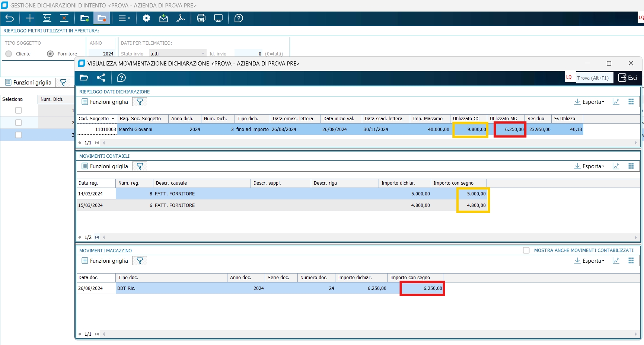
Task: Click the printer icon
Action: (x=201, y=18)
